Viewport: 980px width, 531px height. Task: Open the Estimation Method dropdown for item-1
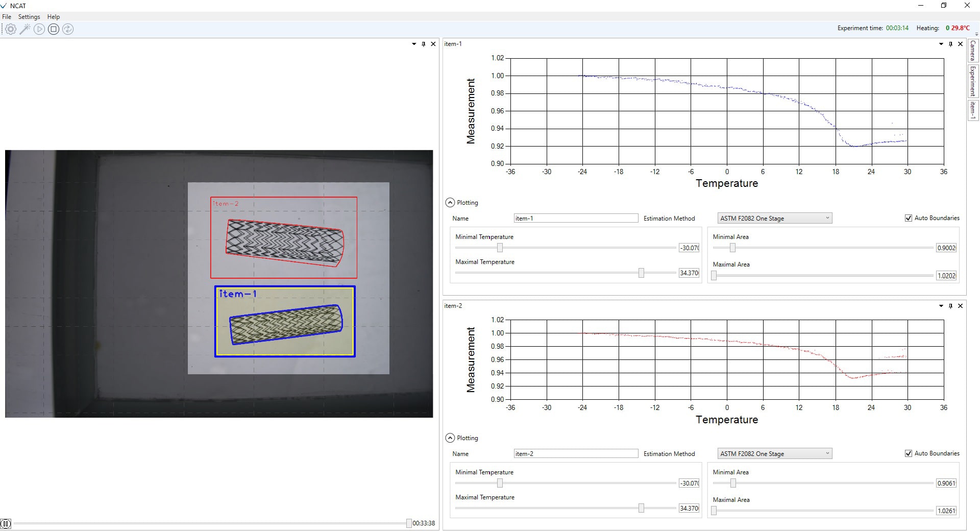(x=827, y=218)
